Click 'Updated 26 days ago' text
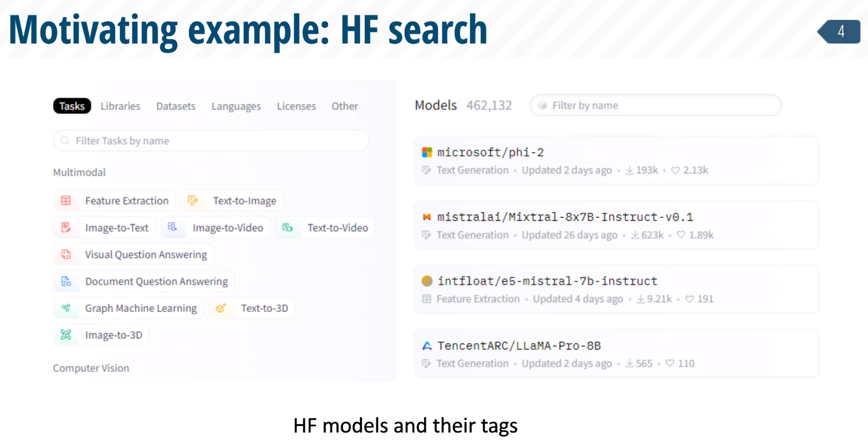The width and height of the screenshot is (868, 447). [570, 235]
